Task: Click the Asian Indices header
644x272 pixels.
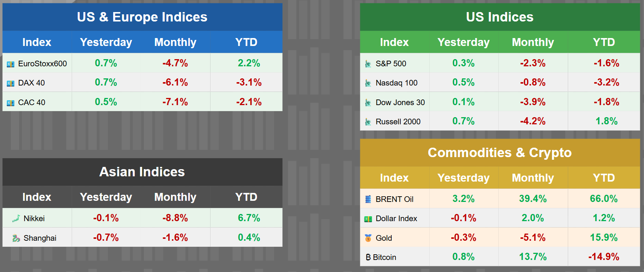Action: (142, 172)
